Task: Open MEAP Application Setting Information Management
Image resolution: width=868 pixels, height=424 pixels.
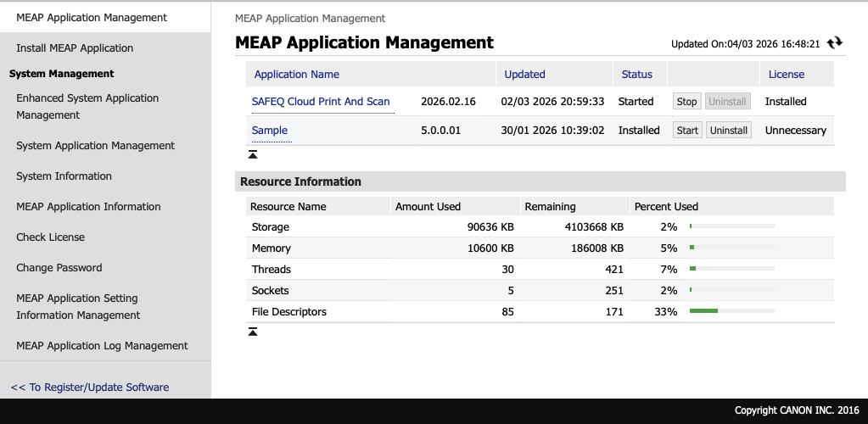Action: [x=78, y=307]
